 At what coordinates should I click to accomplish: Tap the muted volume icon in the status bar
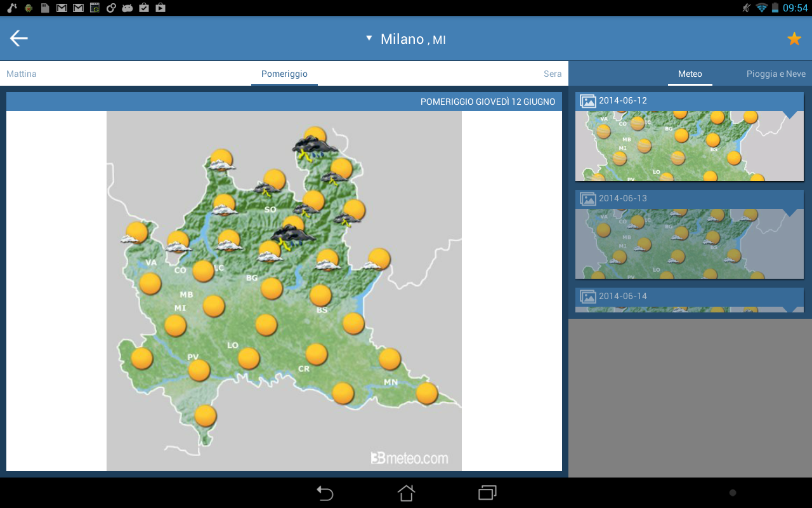pyautogui.click(x=746, y=8)
